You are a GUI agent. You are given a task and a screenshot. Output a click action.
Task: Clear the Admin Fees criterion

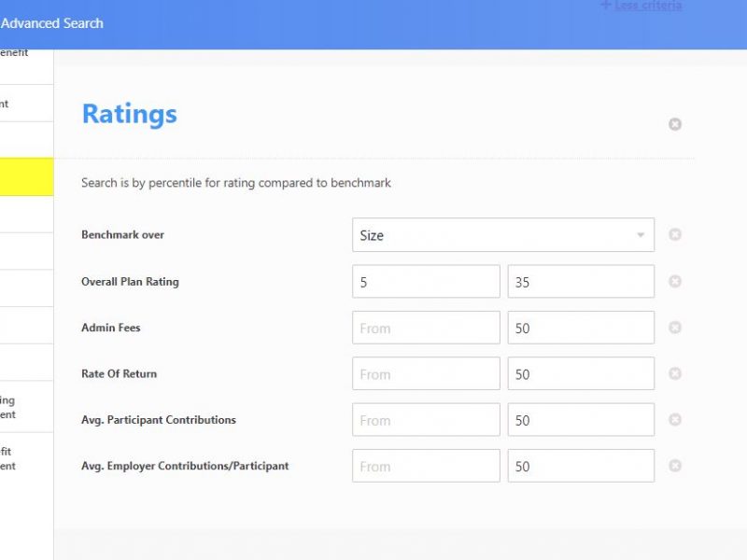675,328
